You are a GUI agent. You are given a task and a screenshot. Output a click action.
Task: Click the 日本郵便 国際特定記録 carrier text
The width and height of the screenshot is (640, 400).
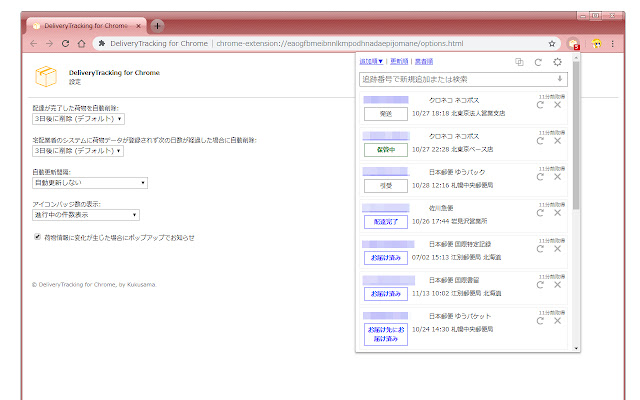click(x=460, y=244)
